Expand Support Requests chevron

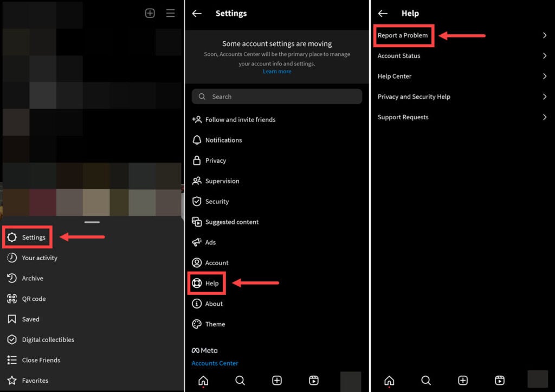545,117
